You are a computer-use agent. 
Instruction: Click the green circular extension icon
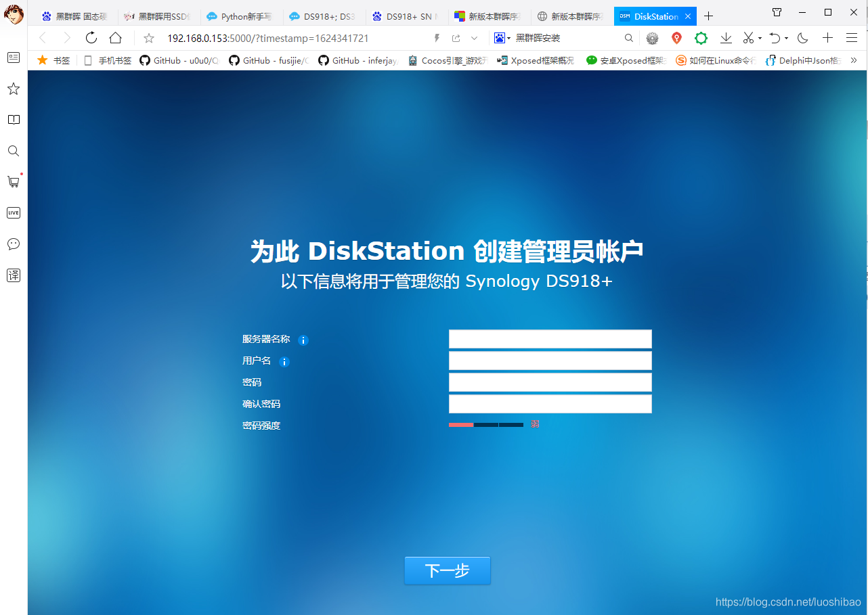(701, 38)
